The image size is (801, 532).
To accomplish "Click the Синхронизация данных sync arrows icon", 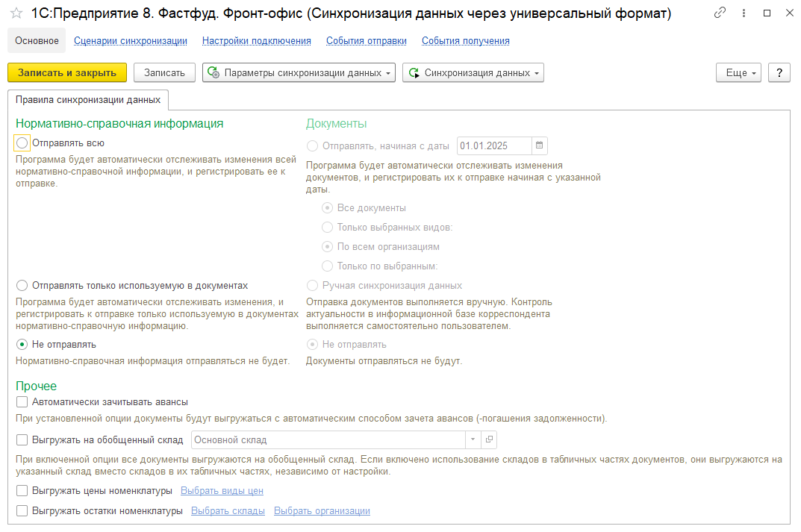I will [x=414, y=72].
